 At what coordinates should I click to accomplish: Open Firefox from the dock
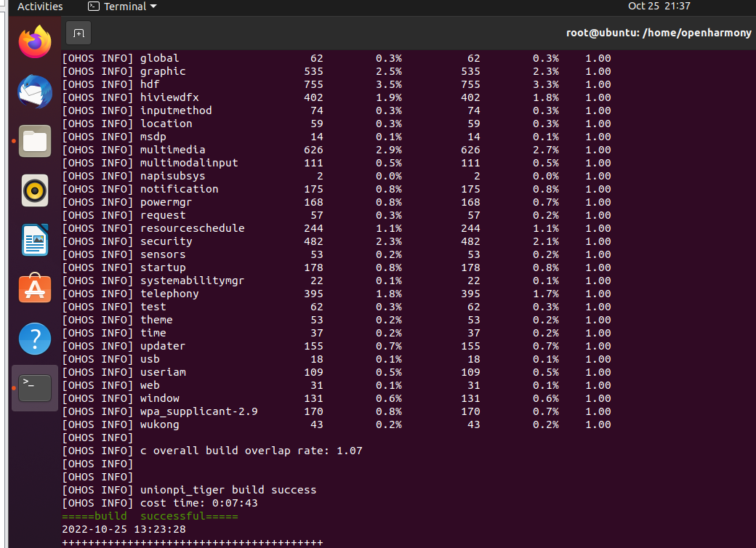coord(35,41)
